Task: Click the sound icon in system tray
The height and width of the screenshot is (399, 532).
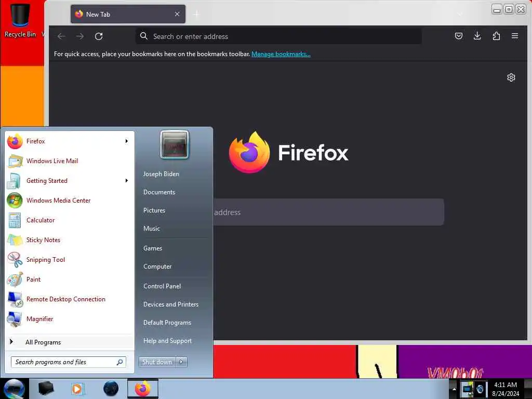Action: tap(480, 389)
